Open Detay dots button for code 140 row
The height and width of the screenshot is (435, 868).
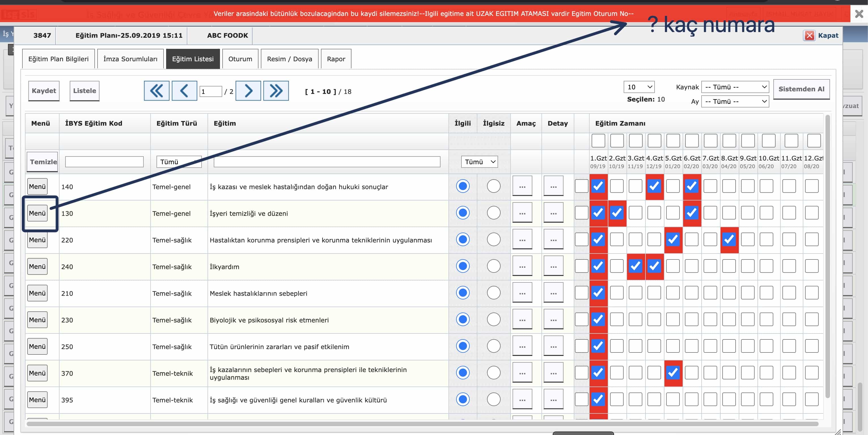click(553, 186)
